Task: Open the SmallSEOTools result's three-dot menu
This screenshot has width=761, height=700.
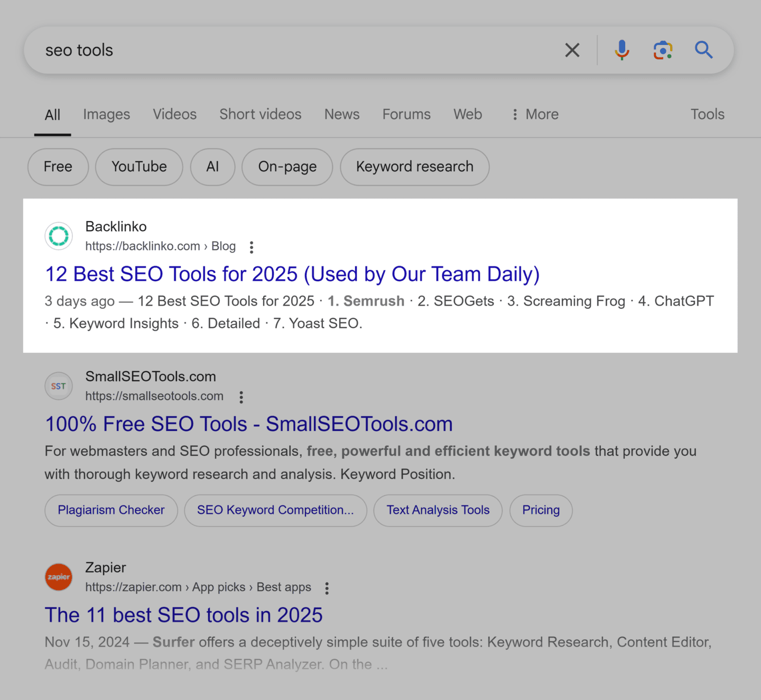Action: (x=241, y=397)
